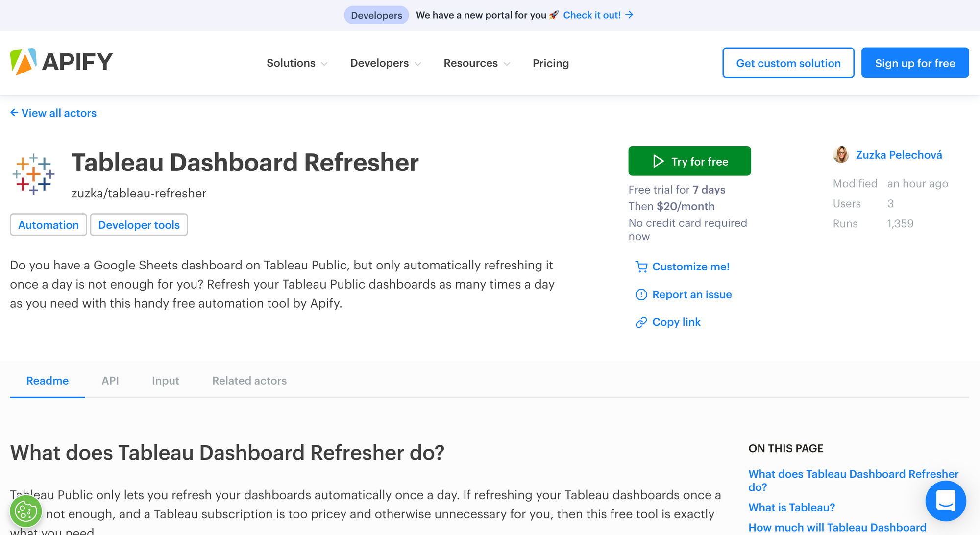
Task: Click the Copy link chain icon
Action: 641,322
